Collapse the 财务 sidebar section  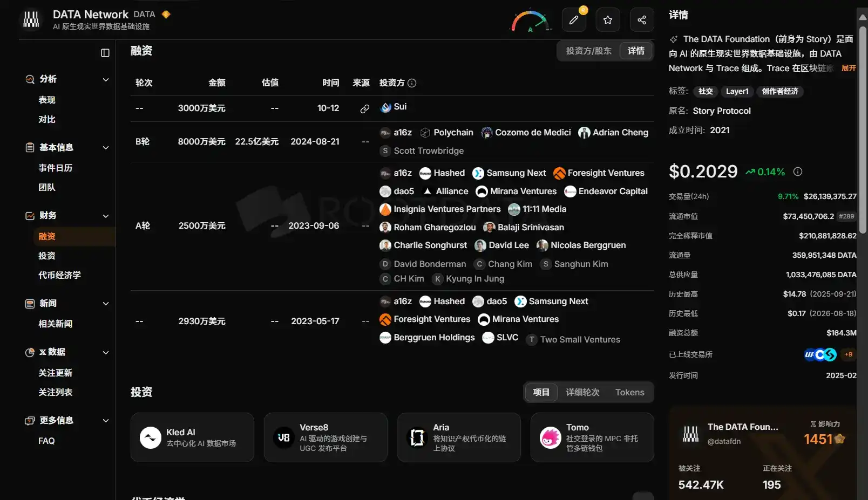click(x=106, y=216)
